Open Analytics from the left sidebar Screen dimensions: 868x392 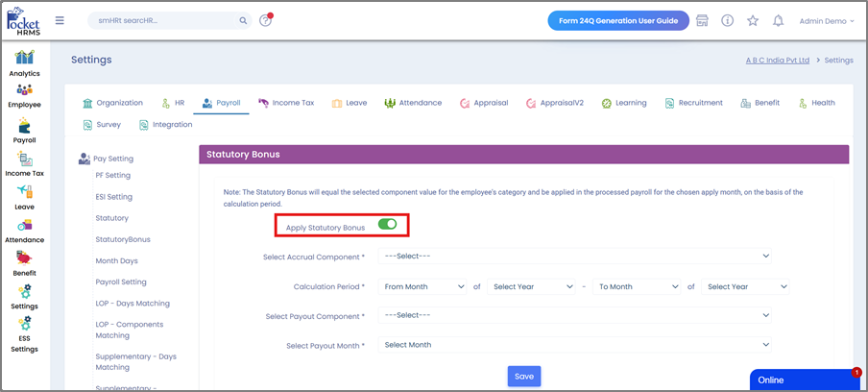click(24, 61)
